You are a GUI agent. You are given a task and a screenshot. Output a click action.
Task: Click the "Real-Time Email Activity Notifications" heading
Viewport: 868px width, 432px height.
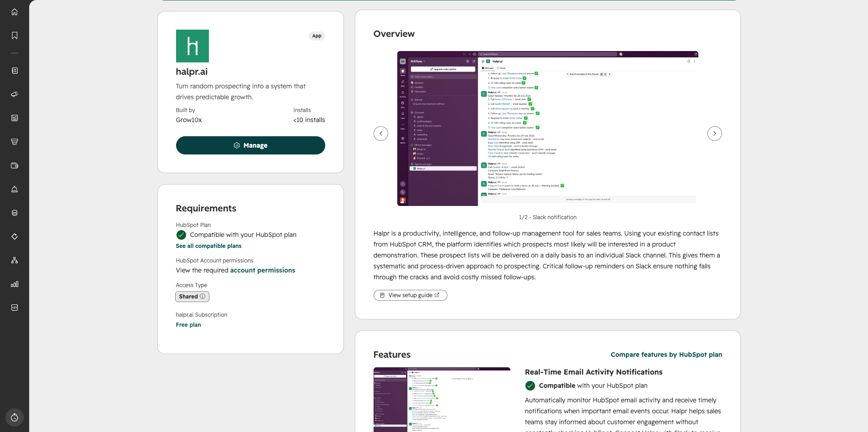(x=594, y=372)
